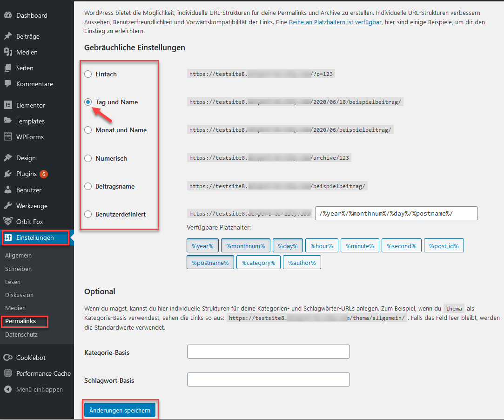This screenshot has height=420, width=504.
Task: Open the Allgemein settings submenu
Action: point(18,255)
